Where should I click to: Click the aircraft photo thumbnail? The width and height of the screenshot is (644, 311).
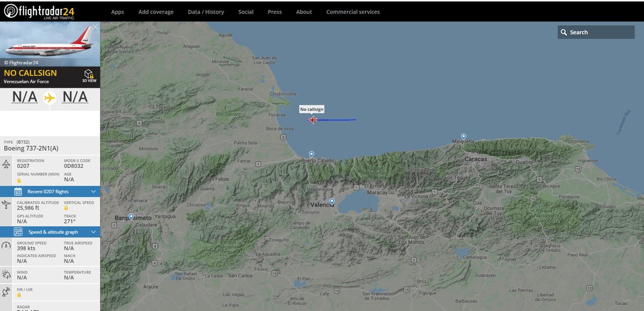point(50,44)
